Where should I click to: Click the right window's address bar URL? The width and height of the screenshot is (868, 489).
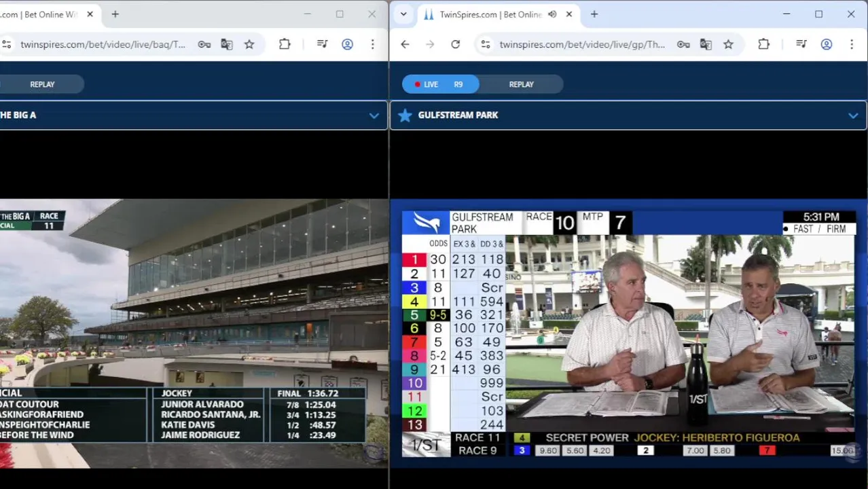click(582, 44)
